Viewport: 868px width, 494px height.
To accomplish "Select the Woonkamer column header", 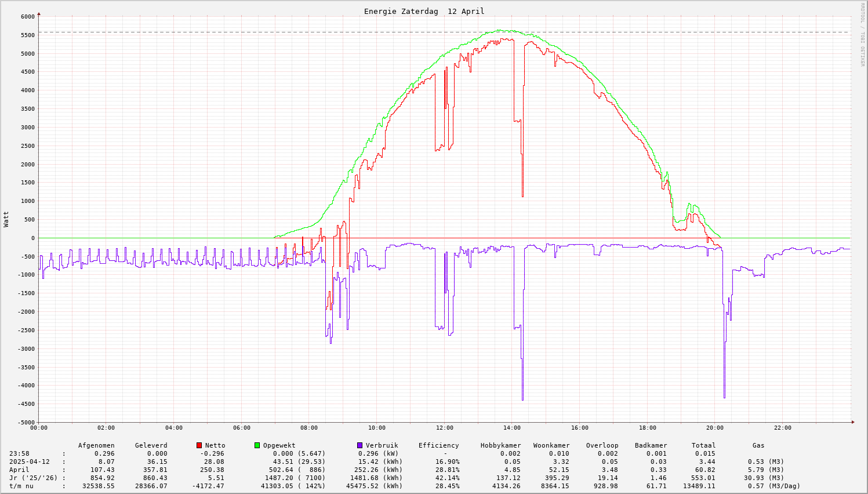I will pyautogui.click(x=551, y=445).
